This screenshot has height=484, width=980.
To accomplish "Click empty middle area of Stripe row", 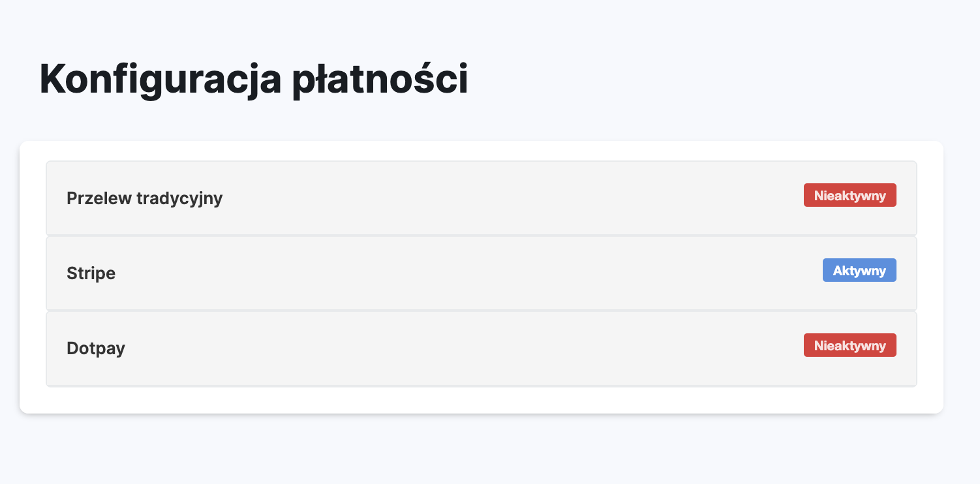I will [457, 273].
